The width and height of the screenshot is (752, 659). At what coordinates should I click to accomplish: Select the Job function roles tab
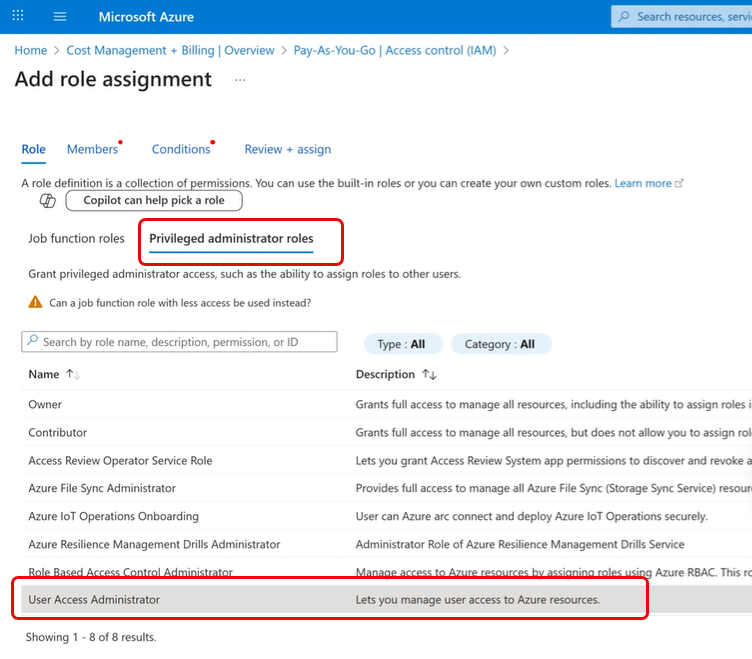coord(77,238)
